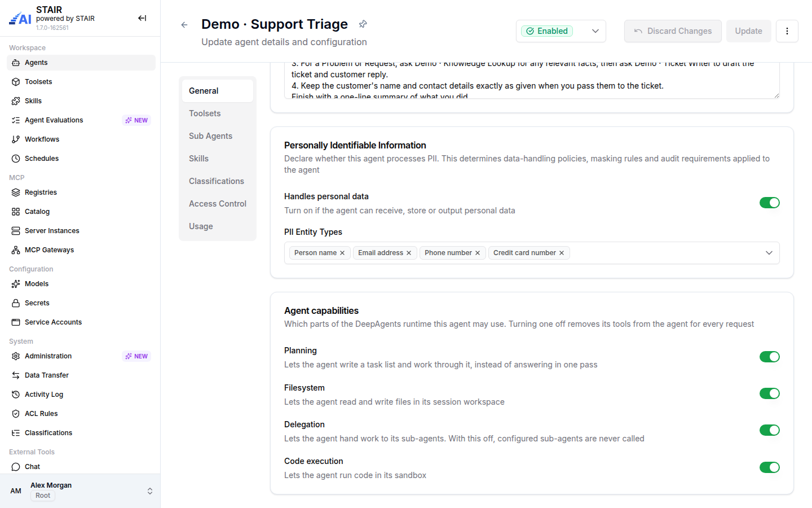Pin the Demo Support Triage agent
Image resolution: width=812 pixels, height=508 pixels.
tap(363, 24)
